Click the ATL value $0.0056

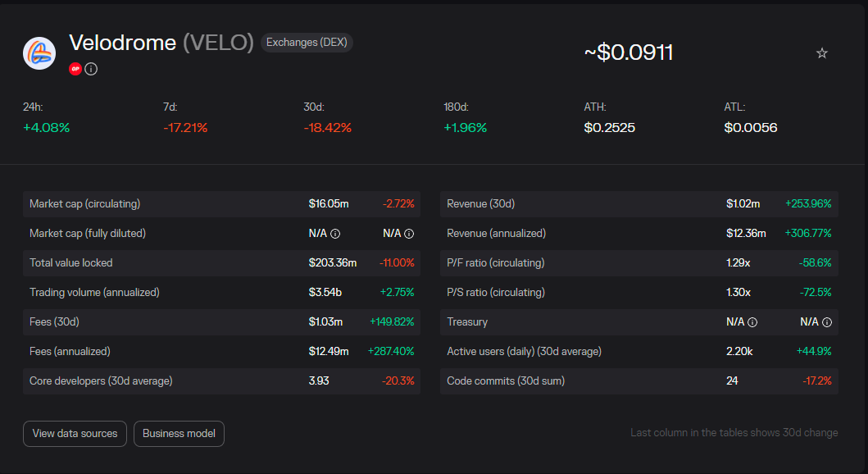[x=751, y=128]
